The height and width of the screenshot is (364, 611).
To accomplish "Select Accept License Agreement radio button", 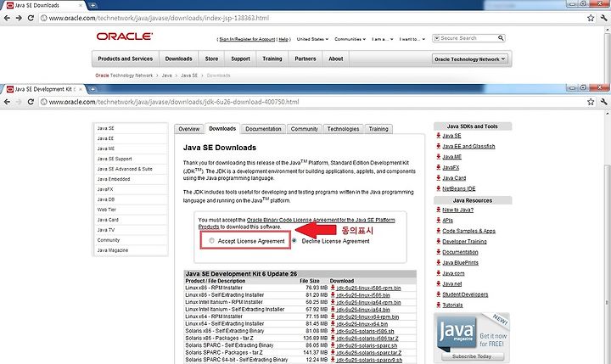I will coord(211,241).
